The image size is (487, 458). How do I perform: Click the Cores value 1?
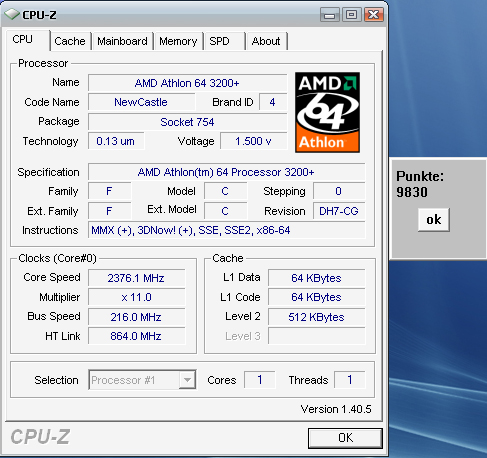coord(260,380)
